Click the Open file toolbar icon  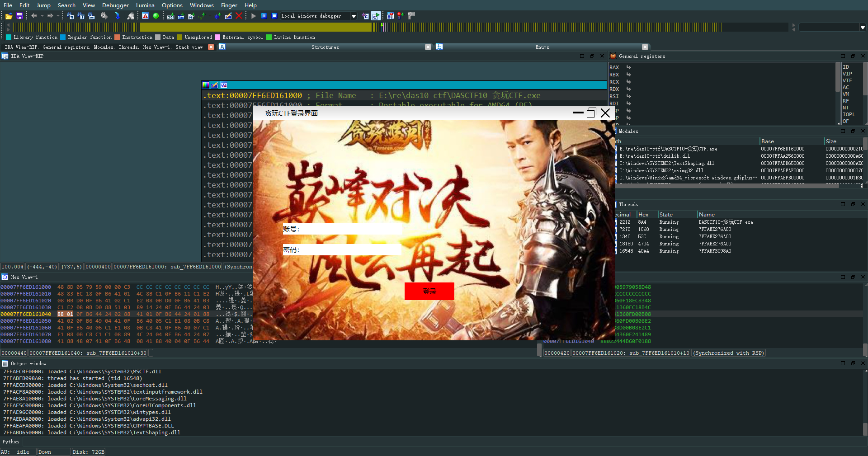9,16
